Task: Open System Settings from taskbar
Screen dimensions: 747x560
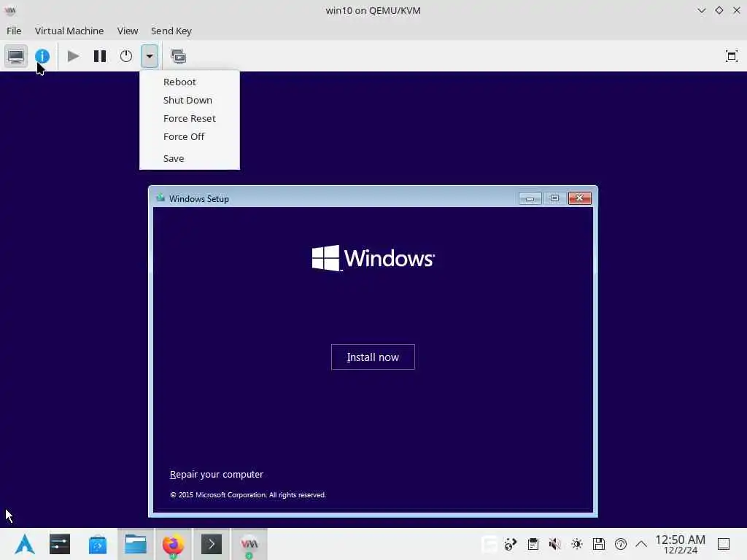Action: tap(60, 544)
